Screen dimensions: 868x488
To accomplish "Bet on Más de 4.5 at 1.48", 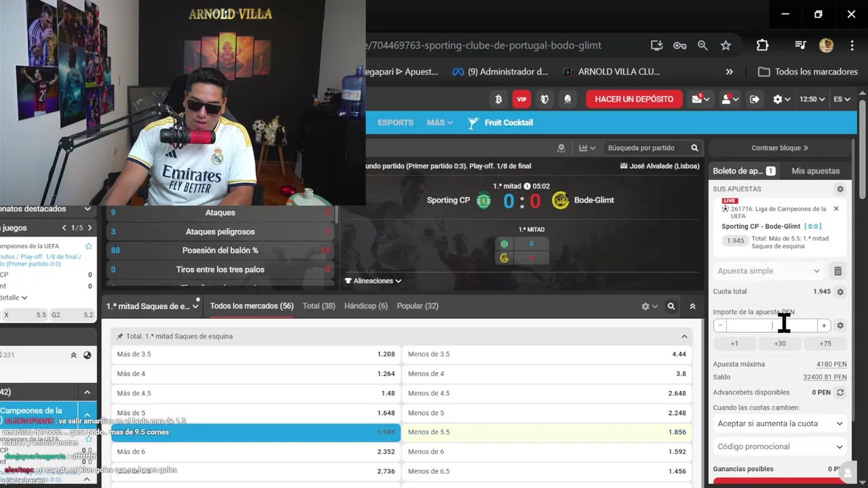I will click(x=256, y=393).
